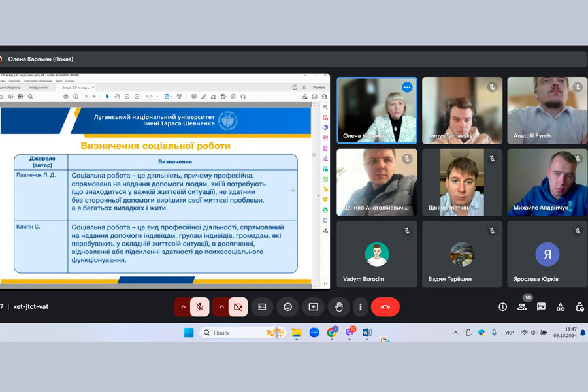Expand audio settings arrow beside microphone
Viewport: 588px width, 392px height.
(183, 307)
